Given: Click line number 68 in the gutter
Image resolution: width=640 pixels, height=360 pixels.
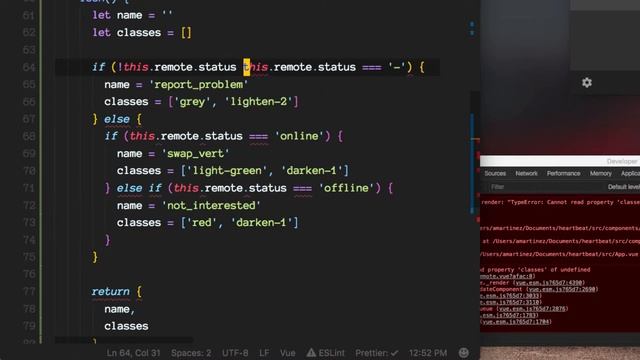Looking at the screenshot, I should click(29, 136).
